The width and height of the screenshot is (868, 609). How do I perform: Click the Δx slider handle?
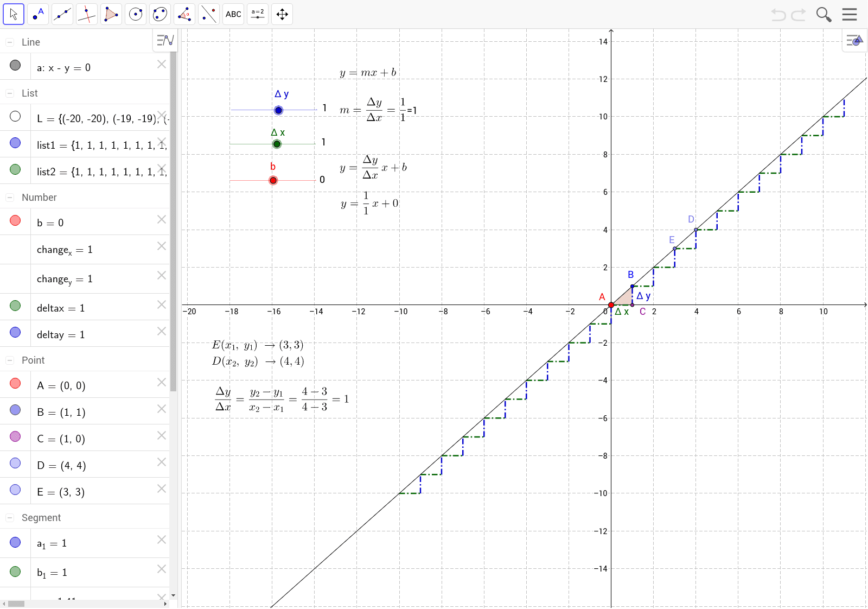point(277,144)
